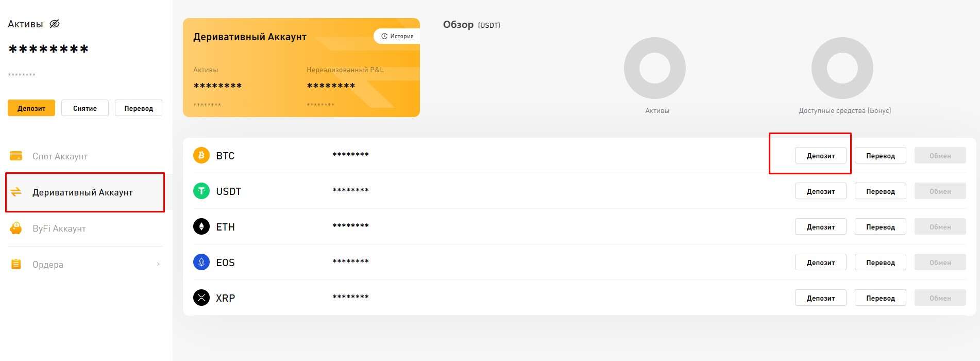Open Ордера section in sidebar
The height and width of the screenshot is (361, 980).
(85, 264)
